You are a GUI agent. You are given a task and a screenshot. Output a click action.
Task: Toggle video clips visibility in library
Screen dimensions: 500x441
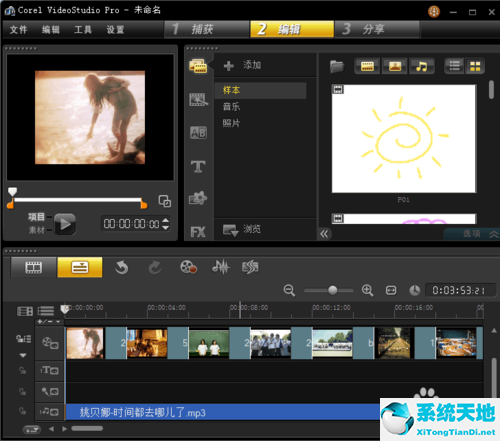tap(367, 66)
